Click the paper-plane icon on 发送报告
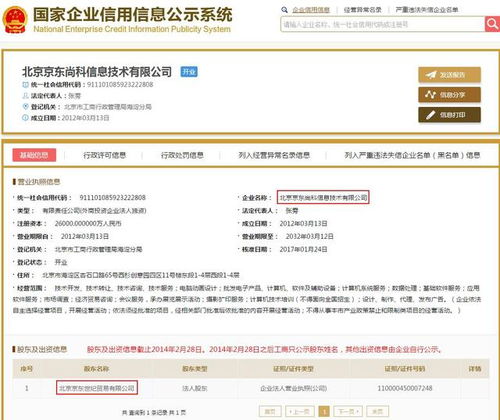Screen dimensions: 500x420 (431, 75)
